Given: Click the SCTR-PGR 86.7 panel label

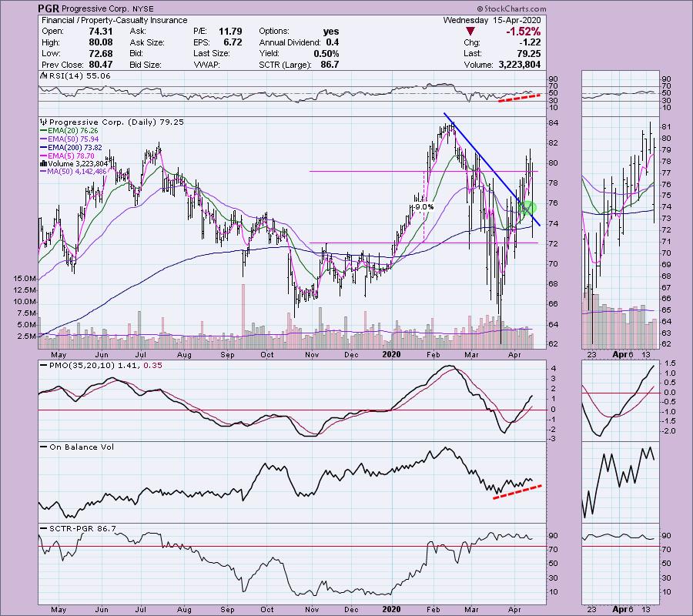Looking at the screenshot, I should pyautogui.click(x=82, y=529).
